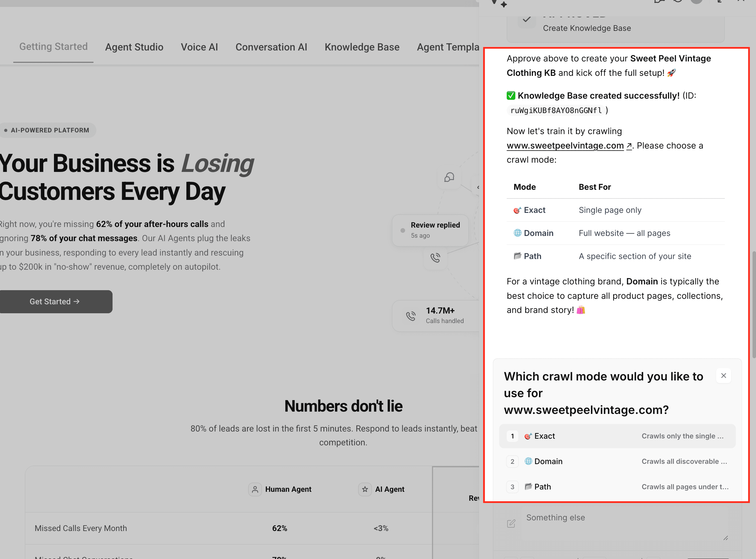Click the phone icon below Review replied card
This screenshot has height=559, width=756.
tap(435, 258)
